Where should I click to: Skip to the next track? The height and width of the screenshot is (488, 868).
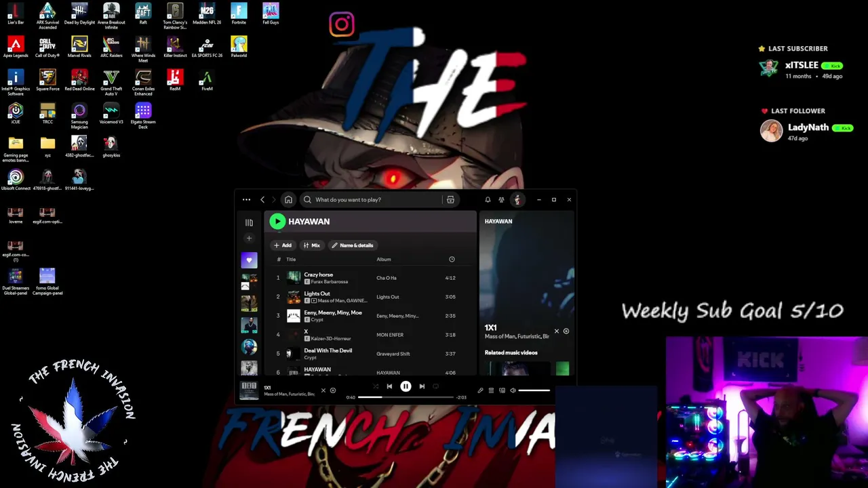[x=422, y=386]
